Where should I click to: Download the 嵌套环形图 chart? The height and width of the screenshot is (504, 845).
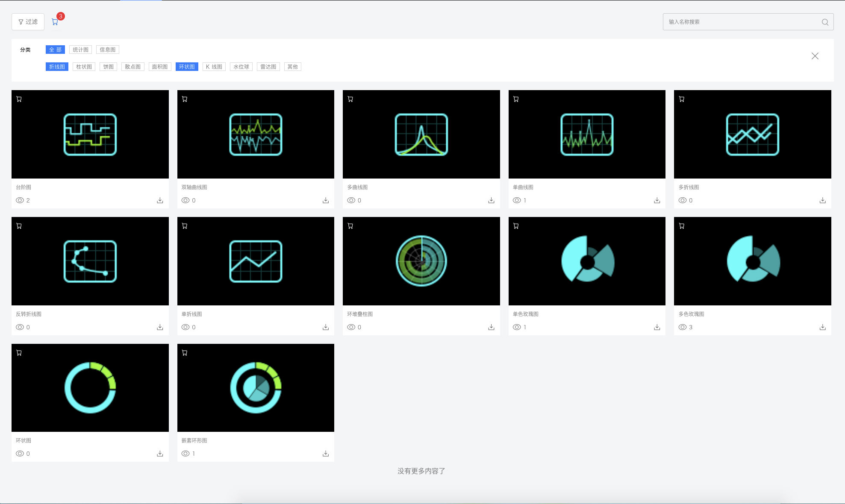326,454
